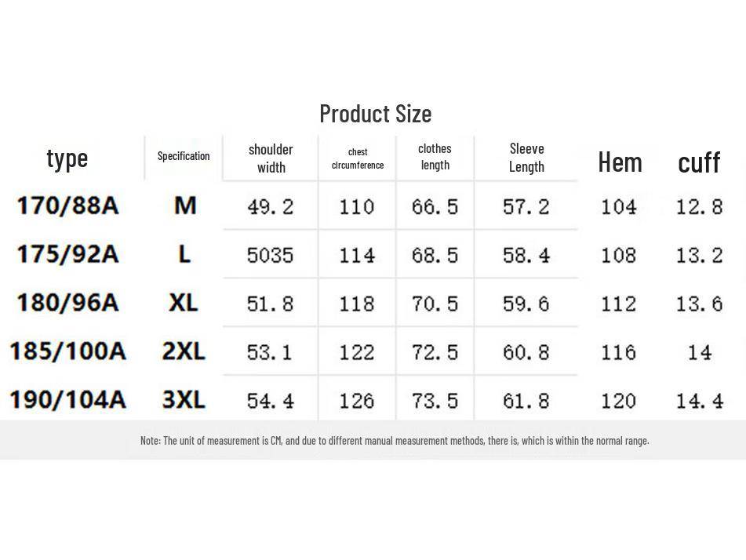Select the "clothes length" header
746x560 pixels.
[x=435, y=156]
